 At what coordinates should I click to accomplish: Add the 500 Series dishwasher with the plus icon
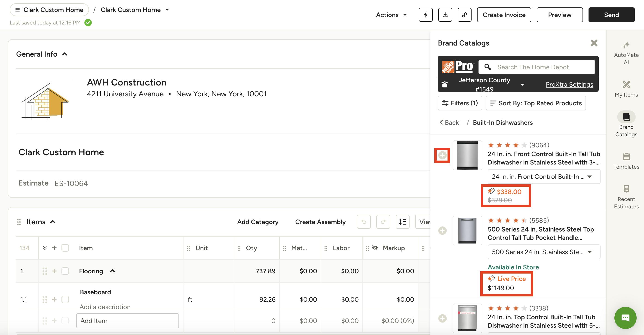pyautogui.click(x=442, y=230)
